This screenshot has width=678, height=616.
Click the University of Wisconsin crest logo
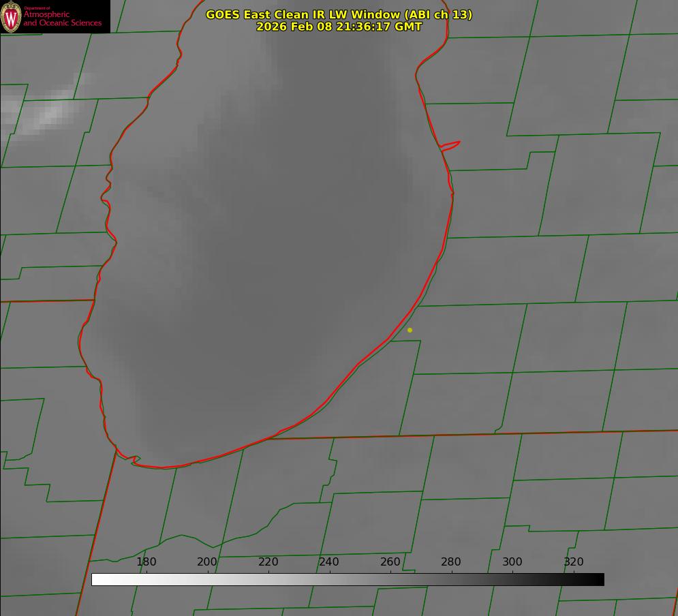click(x=11, y=16)
